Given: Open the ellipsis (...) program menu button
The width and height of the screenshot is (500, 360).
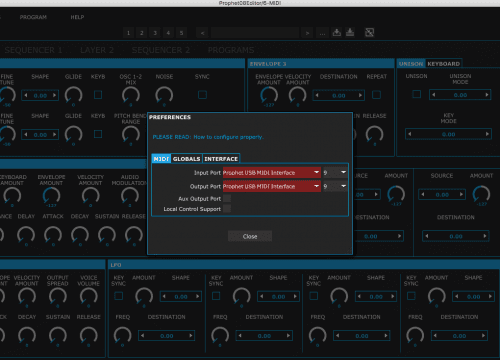Looking at the screenshot, I should [x=322, y=33].
